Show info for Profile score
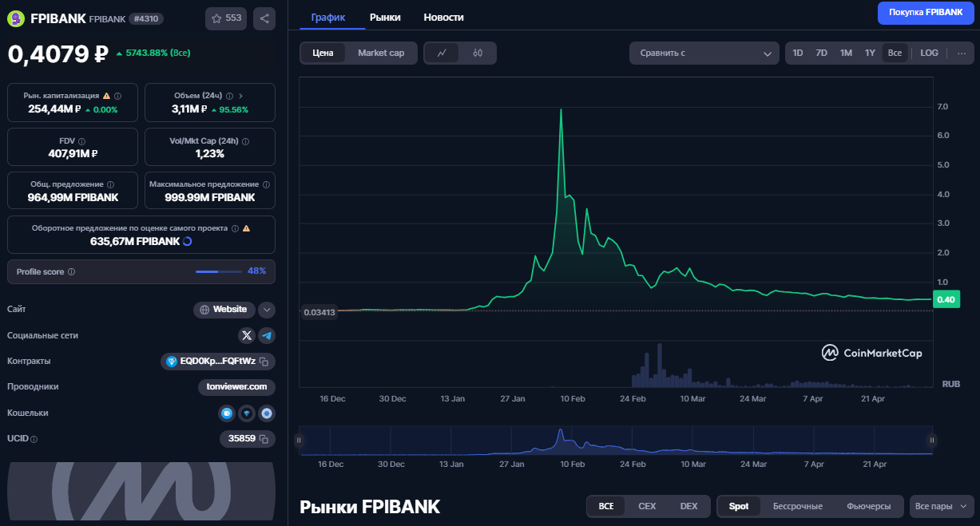This screenshot has width=980, height=526. 72,272
